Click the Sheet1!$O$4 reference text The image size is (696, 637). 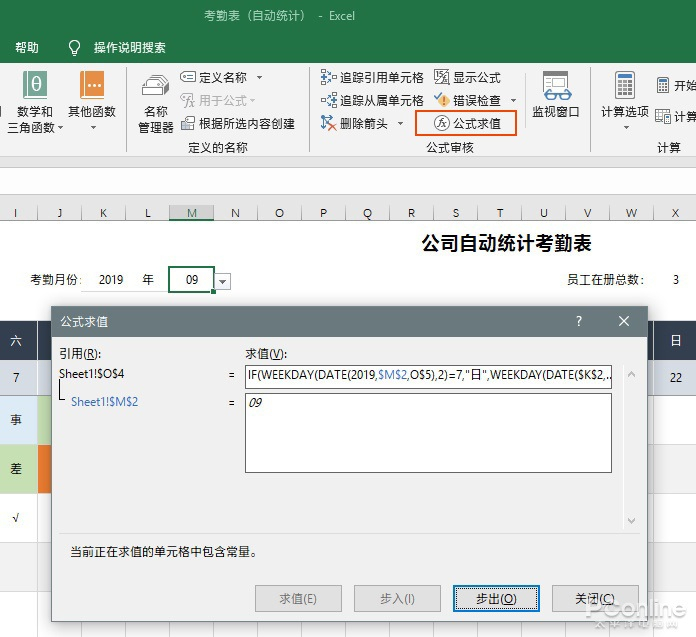tap(92, 374)
